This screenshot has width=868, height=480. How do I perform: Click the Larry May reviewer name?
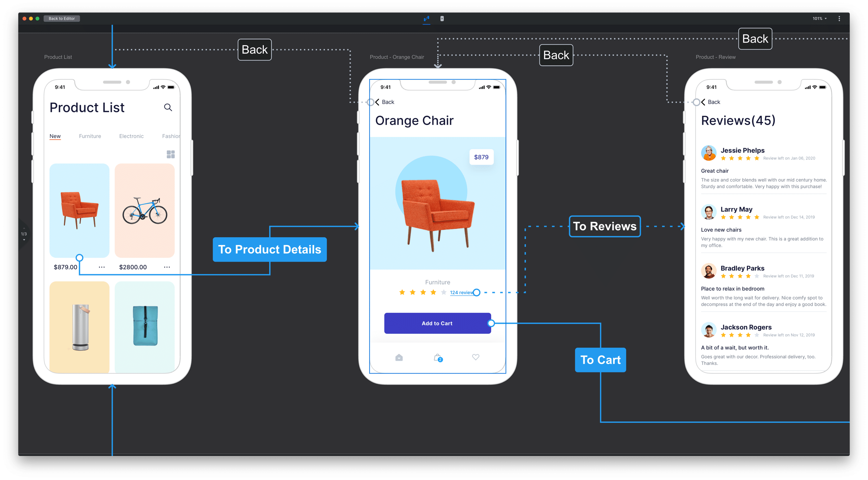coord(736,209)
